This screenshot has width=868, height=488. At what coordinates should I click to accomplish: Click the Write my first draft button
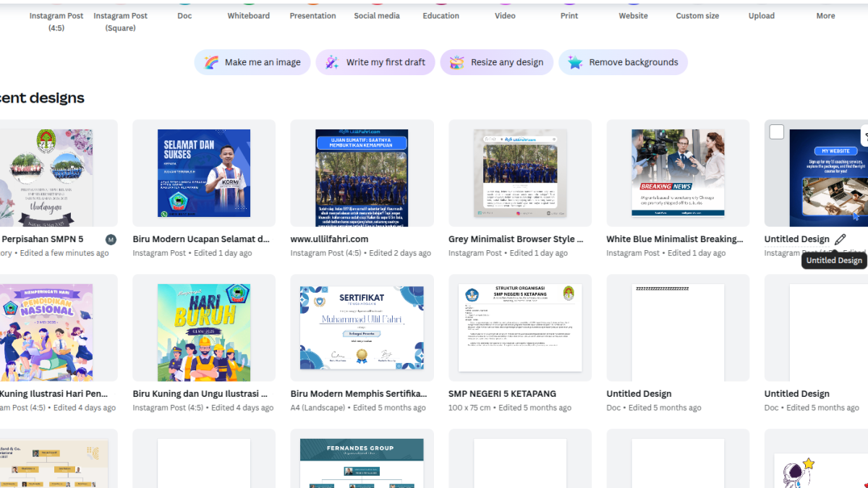[x=375, y=62]
